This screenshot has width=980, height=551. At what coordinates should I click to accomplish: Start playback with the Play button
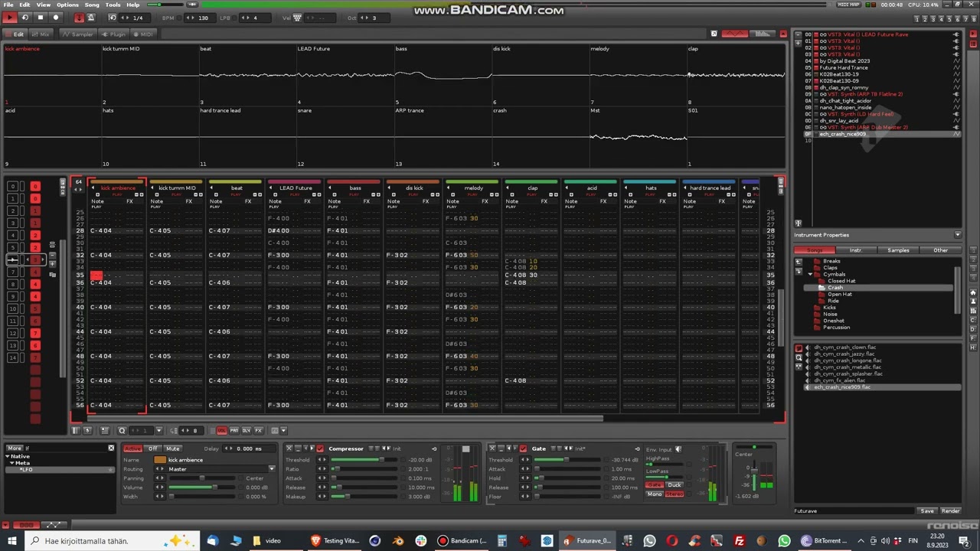tap(10, 18)
